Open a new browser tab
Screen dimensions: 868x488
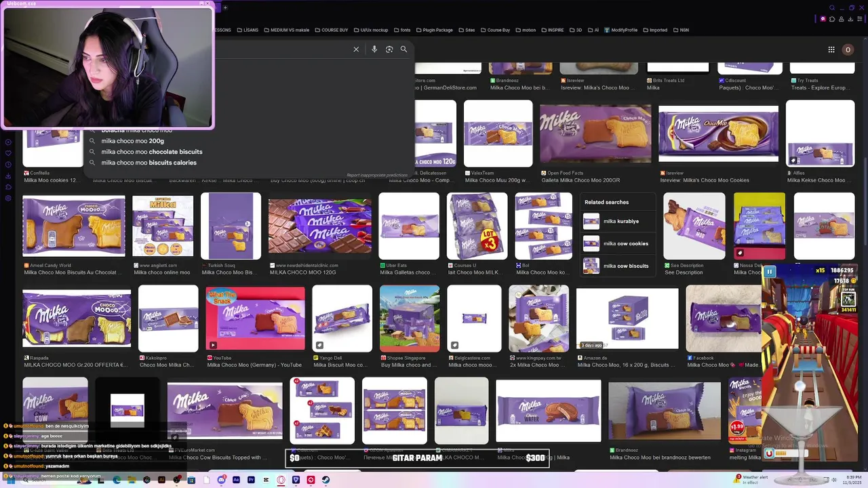click(x=225, y=8)
